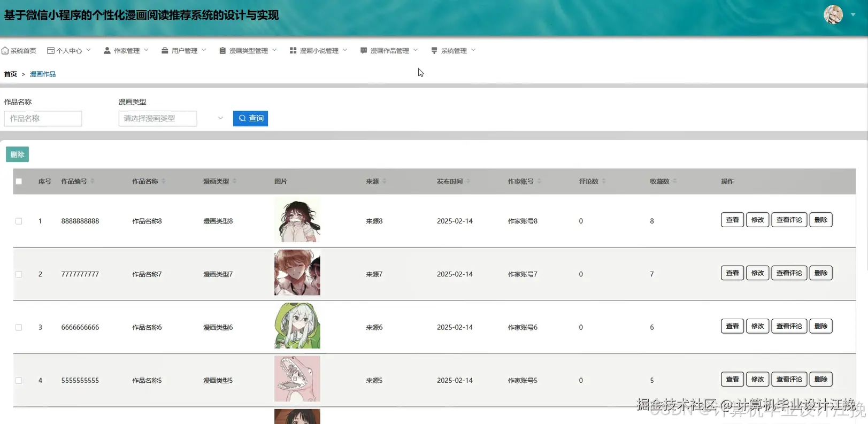868x424 pixels.
Task: Click 查看 for 作品名称5
Action: pos(732,379)
